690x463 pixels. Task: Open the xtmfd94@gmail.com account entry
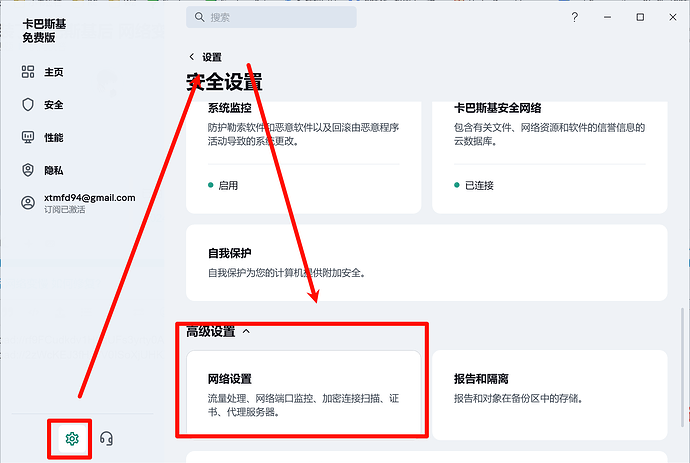pos(78,203)
